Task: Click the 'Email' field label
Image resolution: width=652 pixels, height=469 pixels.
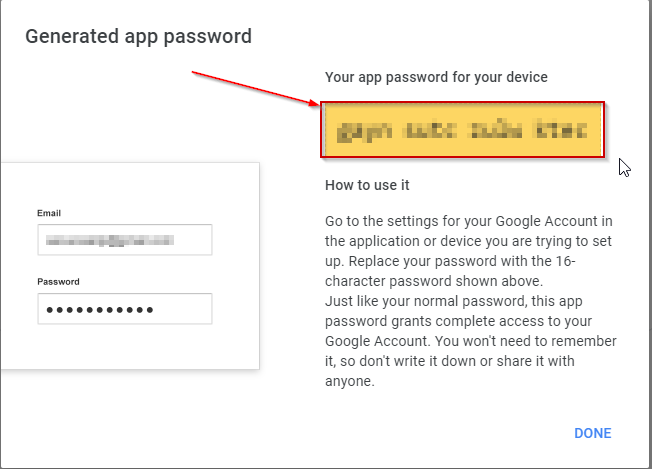Action: pos(50,213)
